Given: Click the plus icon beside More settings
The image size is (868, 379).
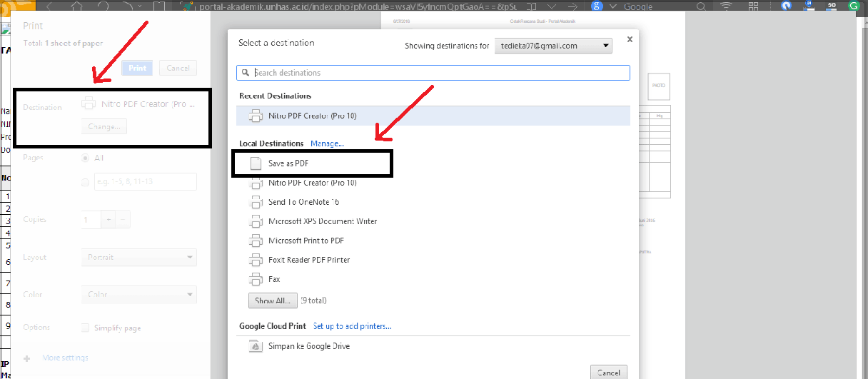Looking at the screenshot, I should point(27,358).
